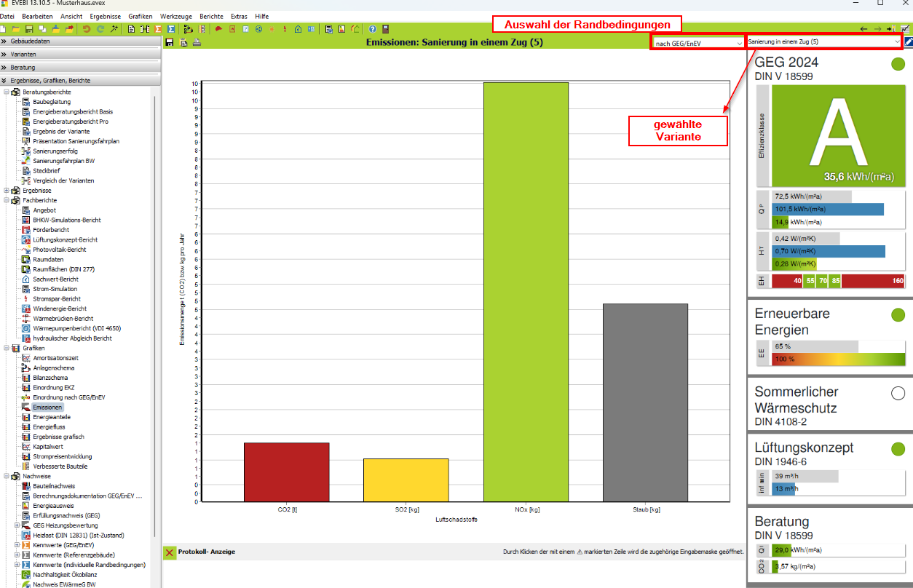Open the 'Sanierung in einem Zug (5)' variant dropdown

[823, 42]
